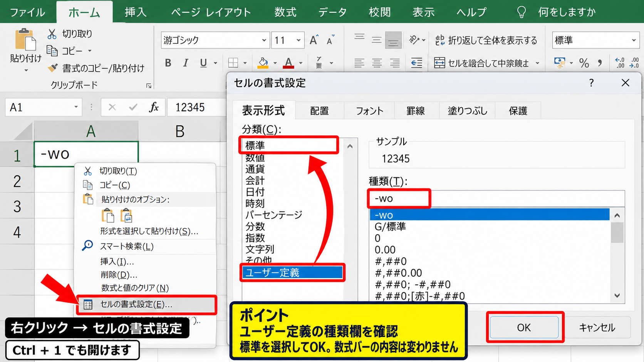Apply percent style format
The height and width of the screenshot is (362, 644).
[x=584, y=63]
